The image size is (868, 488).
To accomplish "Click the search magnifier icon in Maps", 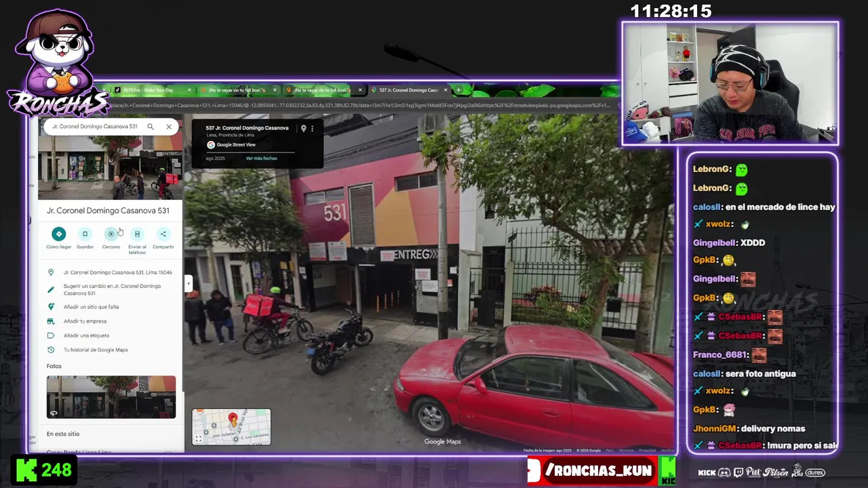I will (x=151, y=127).
